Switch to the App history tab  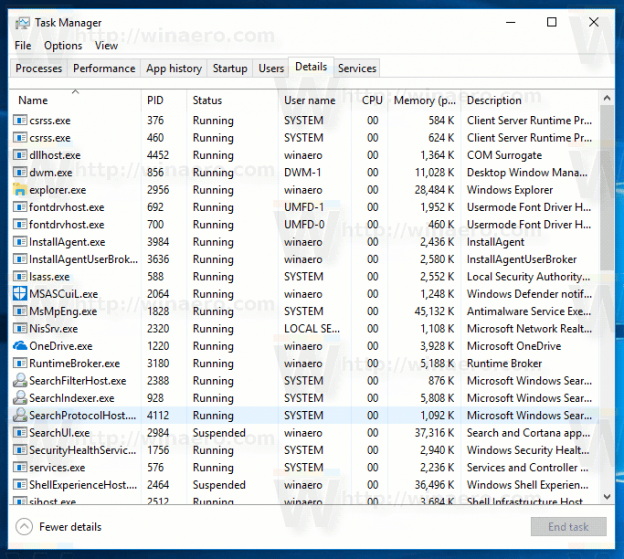[x=174, y=68]
